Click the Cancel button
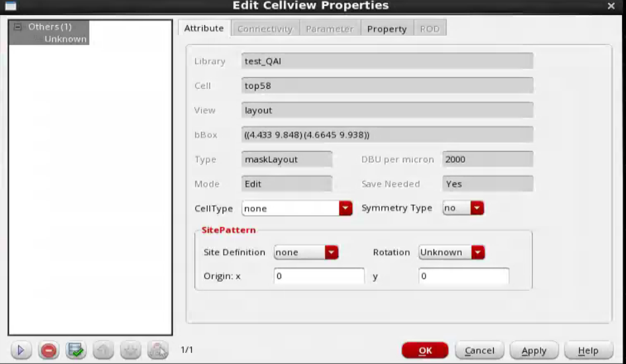The height and width of the screenshot is (364, 626). click(479, 351)
